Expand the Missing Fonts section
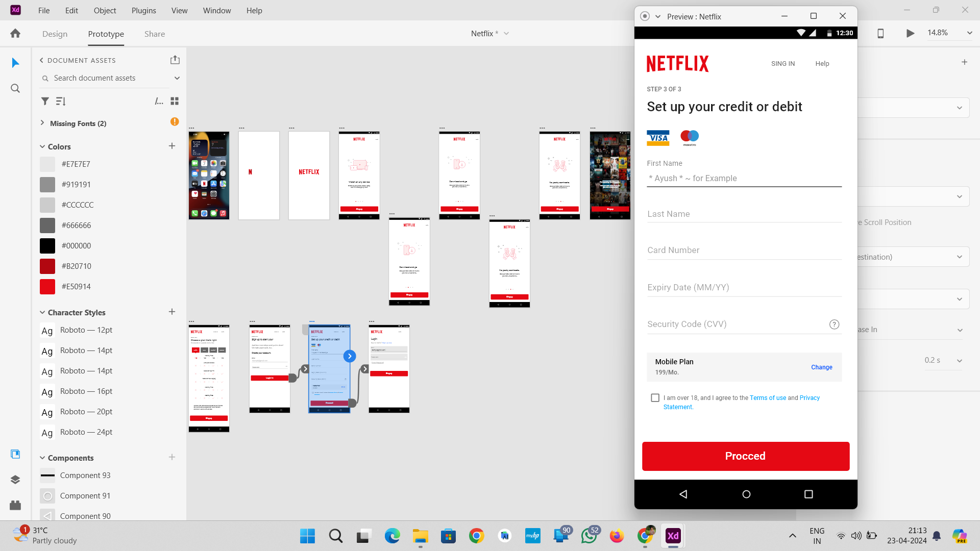This screenshot has width=980, height=551. click(x=42, y=123)
